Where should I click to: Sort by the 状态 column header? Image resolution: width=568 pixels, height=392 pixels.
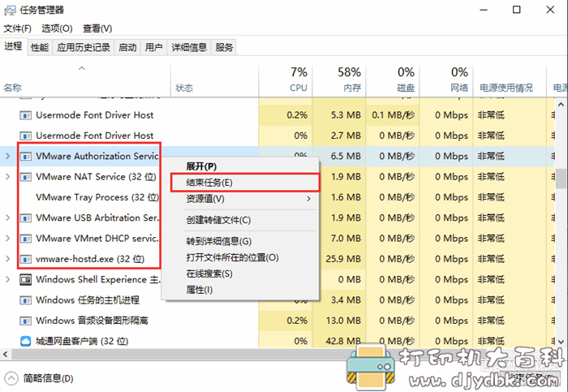coord(214,81)
